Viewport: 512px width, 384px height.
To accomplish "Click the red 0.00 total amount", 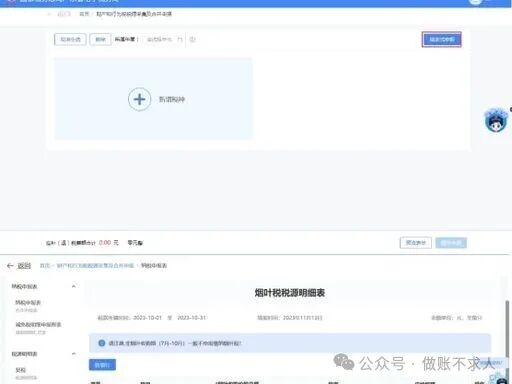I will pos(105,243).
